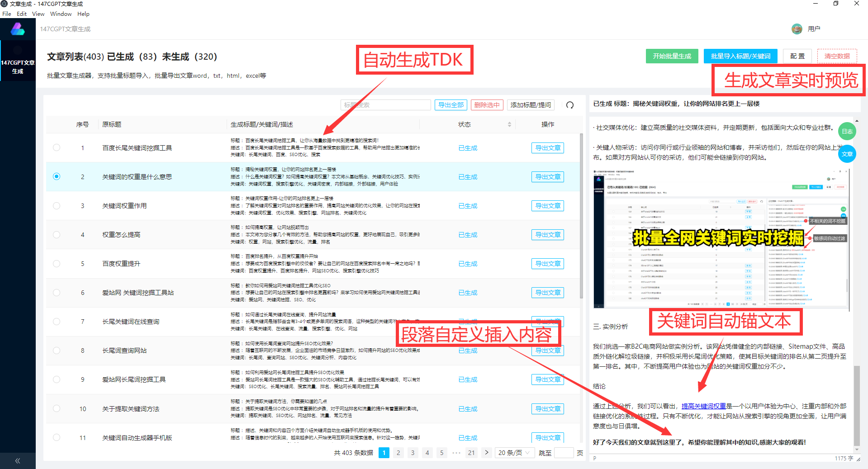The width and height of the screenshot is (868, 469).
Task: Click the 原标题 column header
Action: coord(111,124)
